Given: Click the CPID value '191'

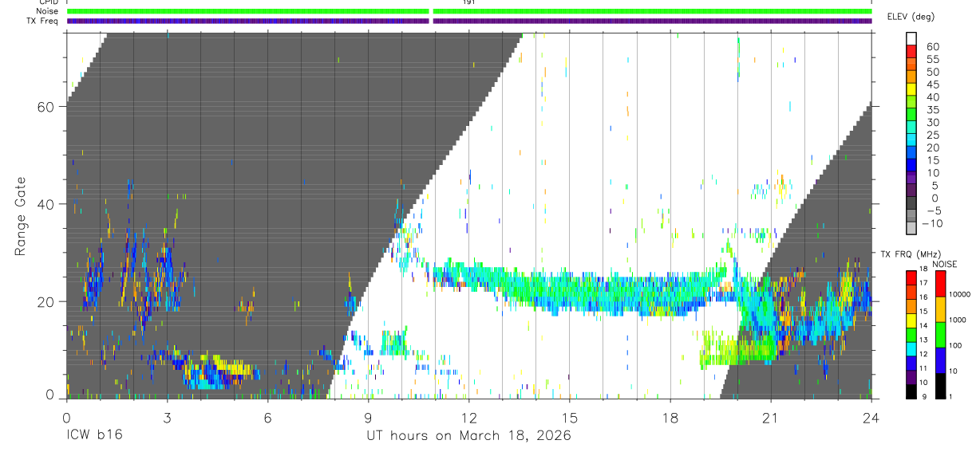Looking at the screenshot, I should [469, 3].
